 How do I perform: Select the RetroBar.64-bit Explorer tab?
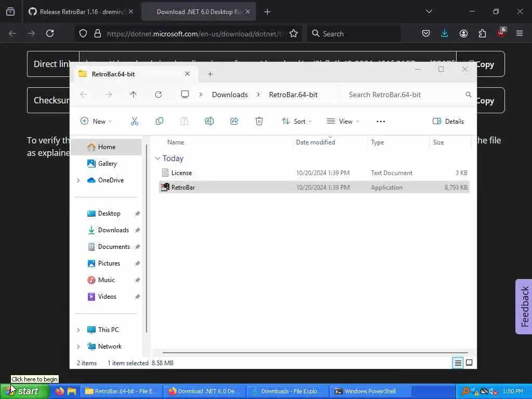(x=135, y=74)
